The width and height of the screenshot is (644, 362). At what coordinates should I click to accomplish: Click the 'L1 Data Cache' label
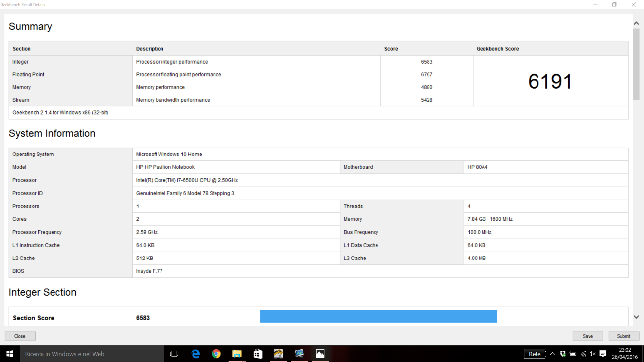coord(361,245)
